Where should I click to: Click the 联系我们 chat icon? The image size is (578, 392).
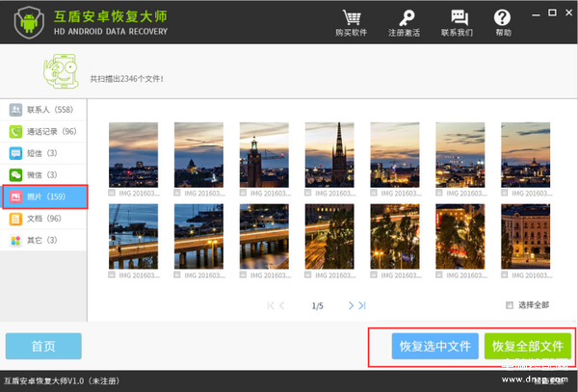458,19
